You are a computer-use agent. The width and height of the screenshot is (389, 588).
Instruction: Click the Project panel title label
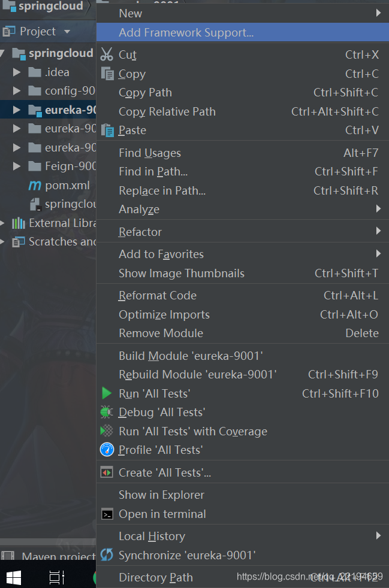(x=38, y=32)
